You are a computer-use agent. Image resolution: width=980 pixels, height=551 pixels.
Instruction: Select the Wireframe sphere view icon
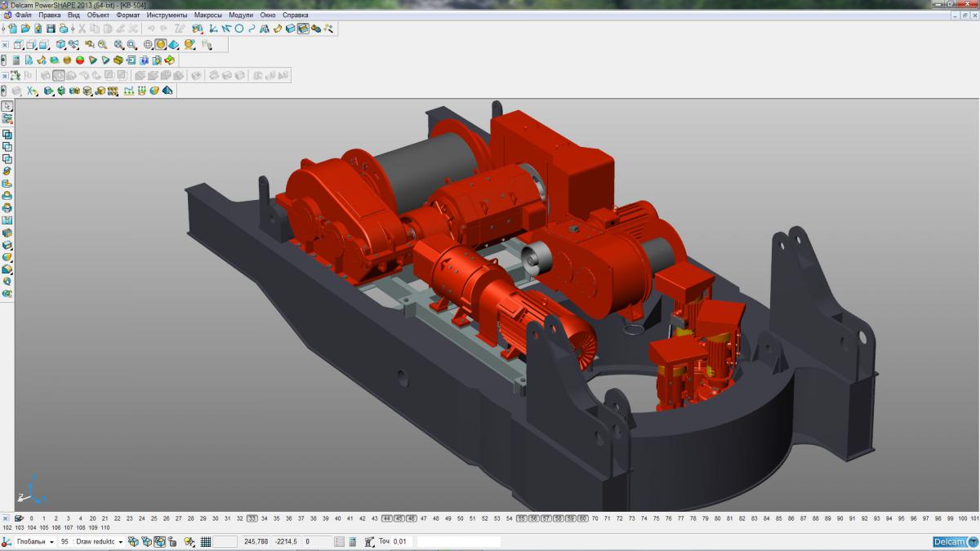pyautogui.click(x=148, y=45)
